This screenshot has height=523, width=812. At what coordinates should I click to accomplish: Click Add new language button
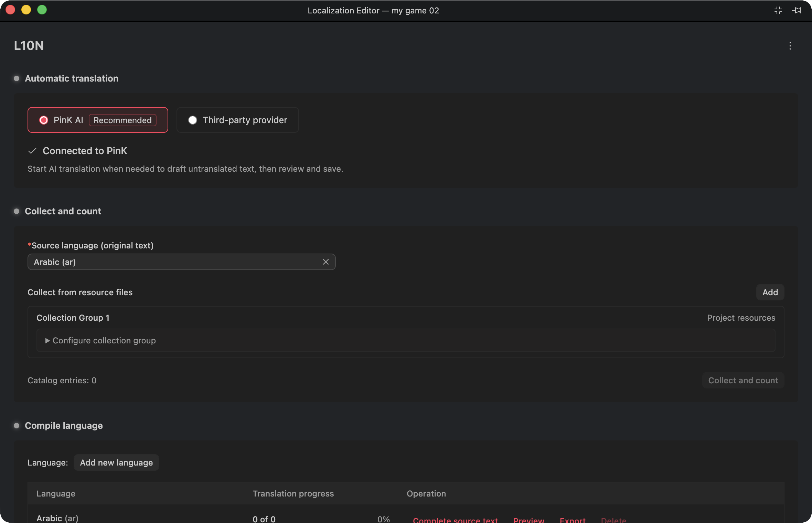pyautogui.click(x=116, y=462)
